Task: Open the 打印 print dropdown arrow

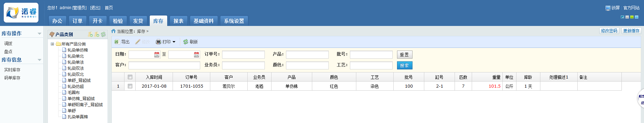Action: [174, 42]
